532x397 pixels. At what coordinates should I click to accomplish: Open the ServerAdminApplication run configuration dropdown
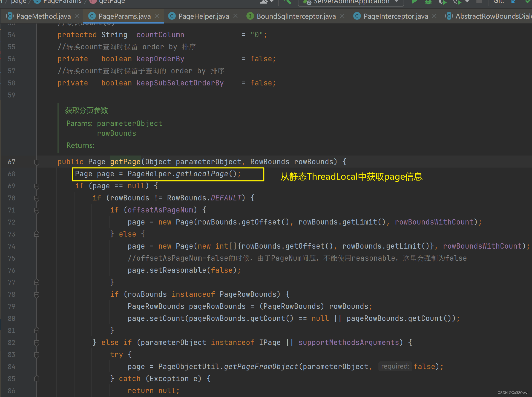coord(351,2)
